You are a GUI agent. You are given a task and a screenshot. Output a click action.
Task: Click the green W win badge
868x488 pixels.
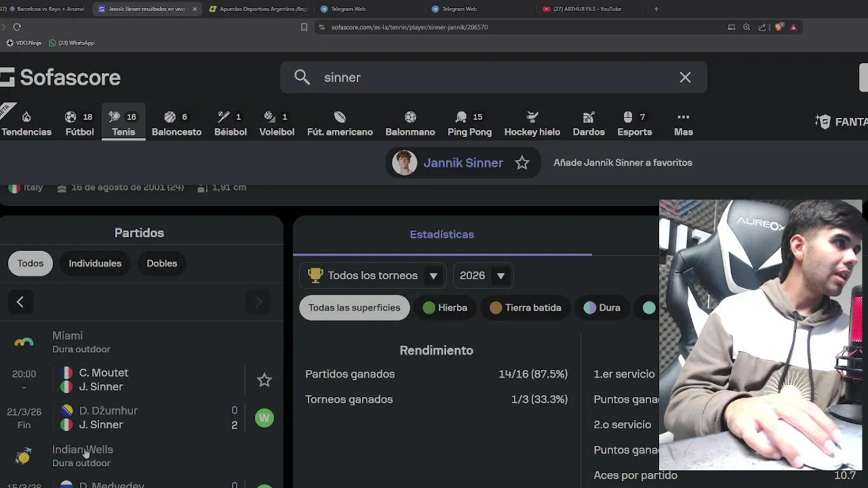[264, 418]
